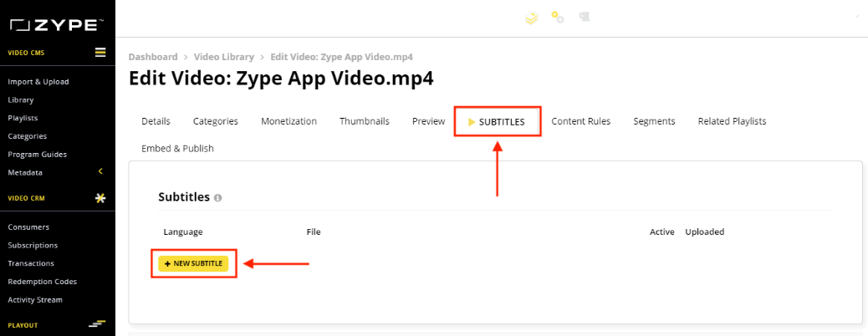Open Transactions in sidebar
The height and width of the screenshot is (336, 868).
[x=31, y=263]
